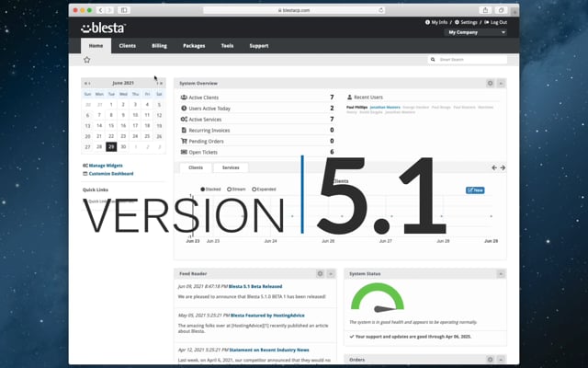This screenshot has width=588, height=368.
Task: Open Blesta Featured by HostingAdvice article
Action: (267, 316)
